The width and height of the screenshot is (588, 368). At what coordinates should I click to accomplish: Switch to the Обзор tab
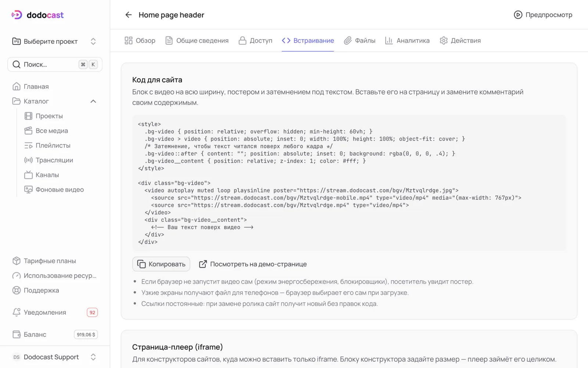click(140, 40)
